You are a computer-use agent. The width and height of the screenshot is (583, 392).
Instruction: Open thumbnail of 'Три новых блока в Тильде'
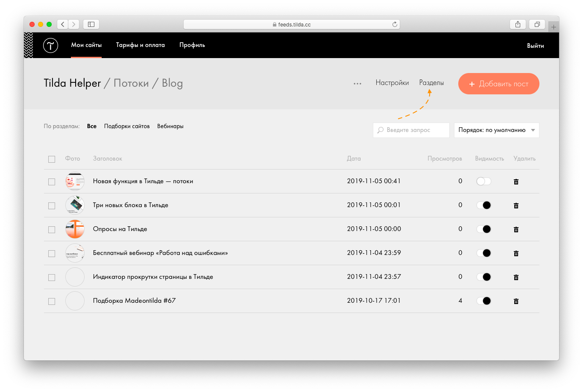click(x=75, y=205)
